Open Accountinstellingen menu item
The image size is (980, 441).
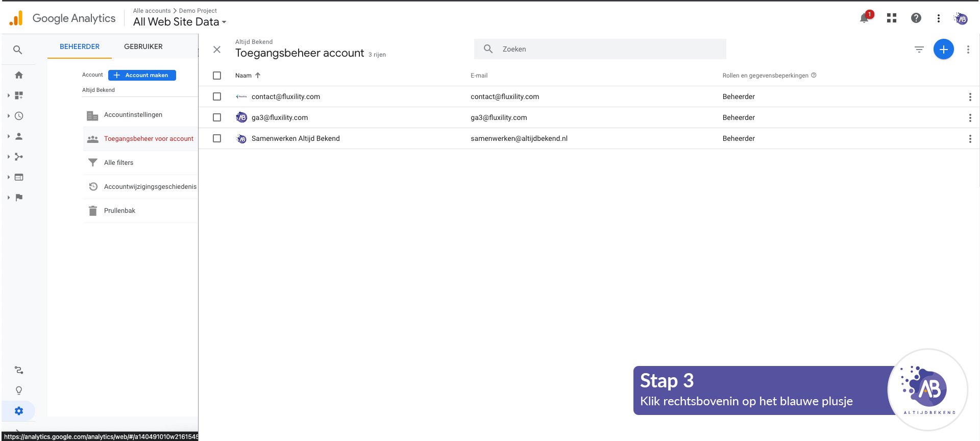(x=133, y=115)
